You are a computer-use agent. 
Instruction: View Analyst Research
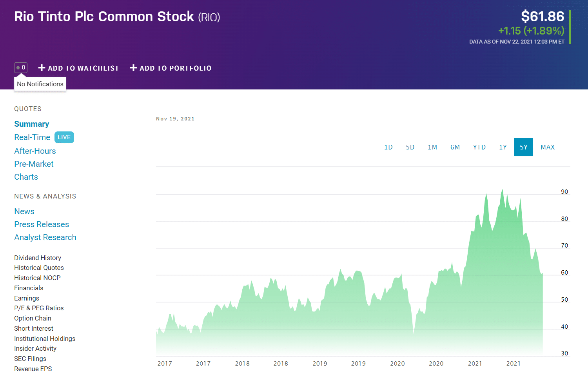coord(45,237)
